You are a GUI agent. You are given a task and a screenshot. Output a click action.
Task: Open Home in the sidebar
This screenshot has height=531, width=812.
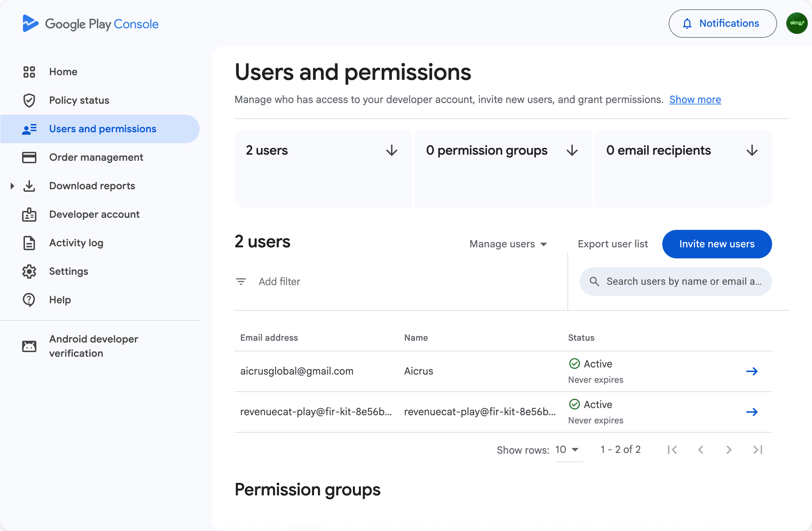(100, 72)
